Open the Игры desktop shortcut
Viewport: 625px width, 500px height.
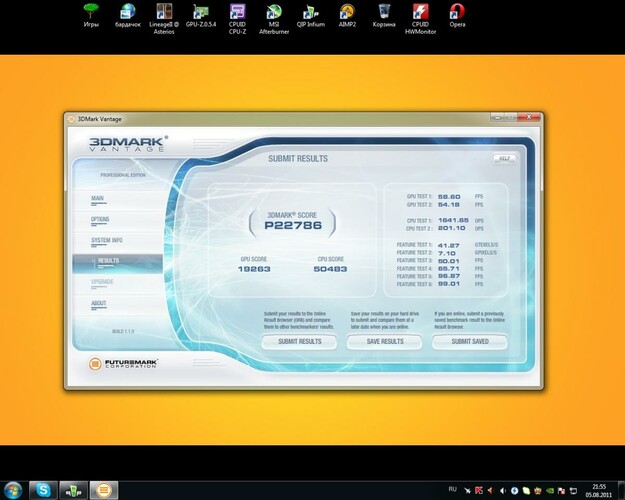point(91,15)
